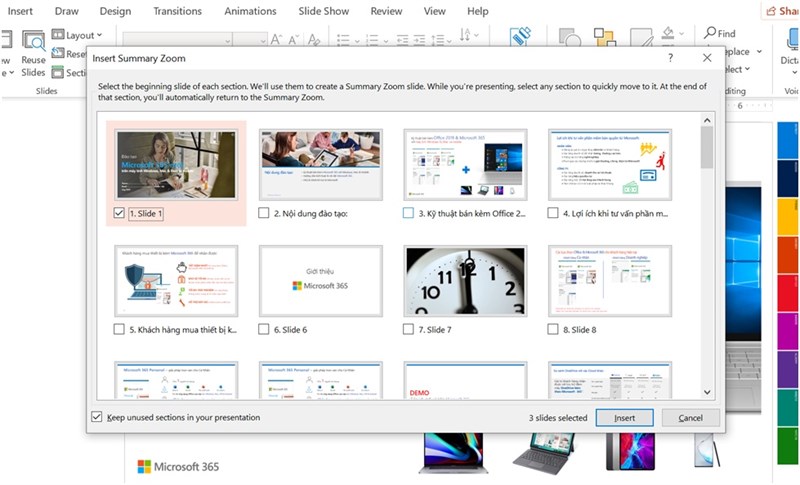Uncheck the '1. Slide 1' checkbox
800x485 pixels.
(x=119, y=213)
